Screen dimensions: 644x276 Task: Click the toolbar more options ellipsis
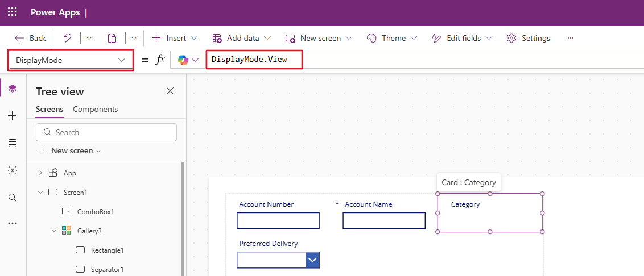pos(570,38)
